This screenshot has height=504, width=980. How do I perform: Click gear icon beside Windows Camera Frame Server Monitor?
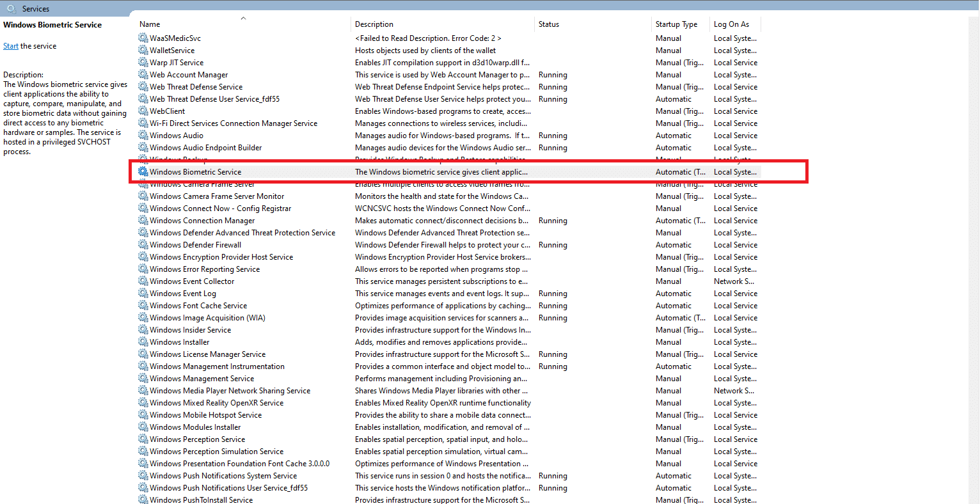[x=143, y=196]
